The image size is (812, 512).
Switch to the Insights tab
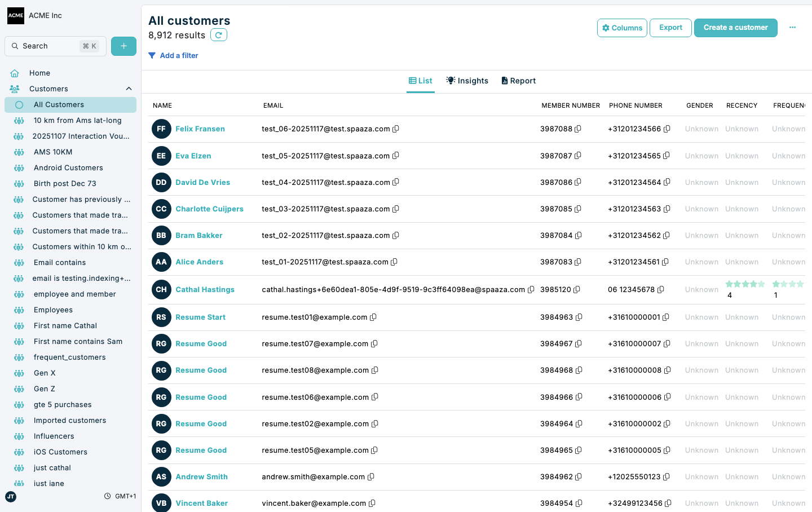(x=467, y=81)
